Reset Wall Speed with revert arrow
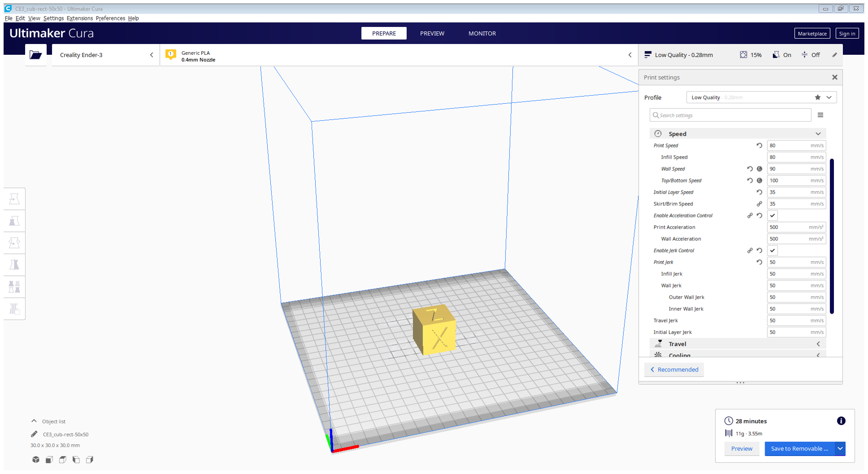 point(750,169)
